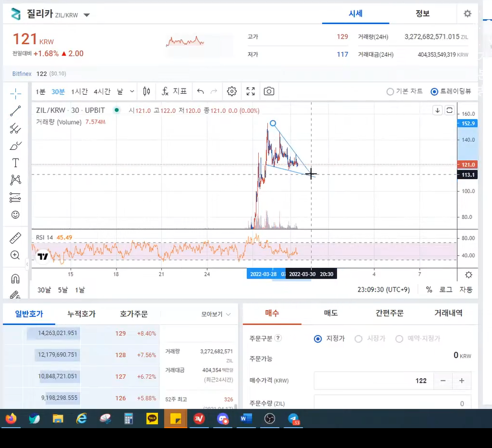Switch to the 정보 tab
The width and height of the screenshot is (492, 448).
tap(422, 14)
